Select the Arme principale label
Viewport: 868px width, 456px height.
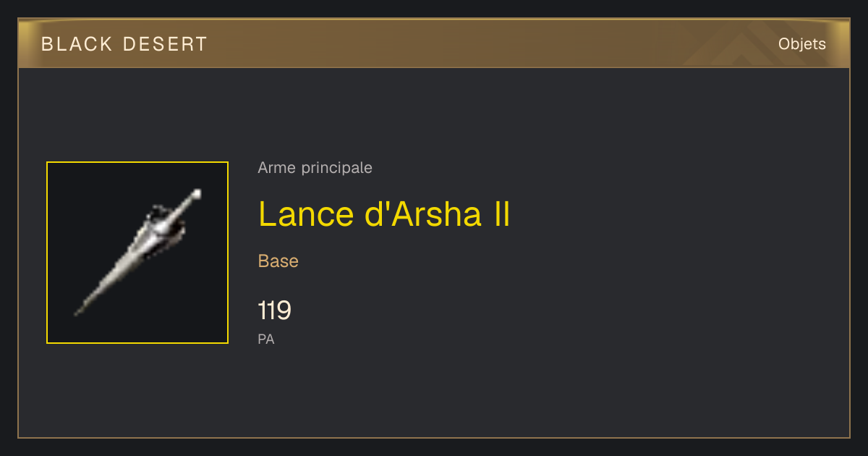[x=315, y=168]
